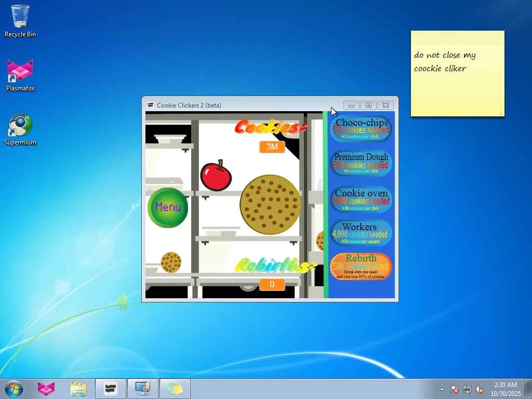Image resolution: width=532 pixels, height=399 pixels.
Task: Launch Plasmafox from the taskbar
Action: 46,389
